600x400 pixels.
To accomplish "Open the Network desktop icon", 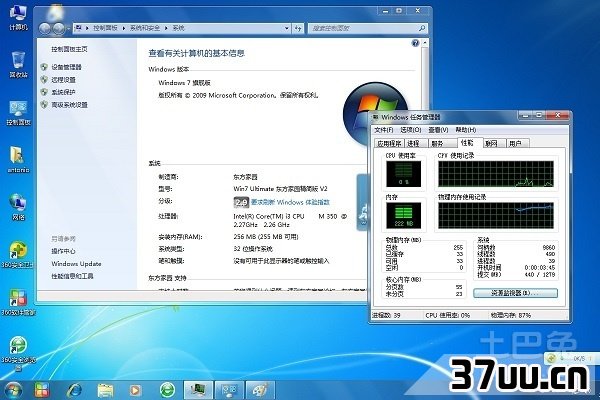I will [x=18, y=207].
